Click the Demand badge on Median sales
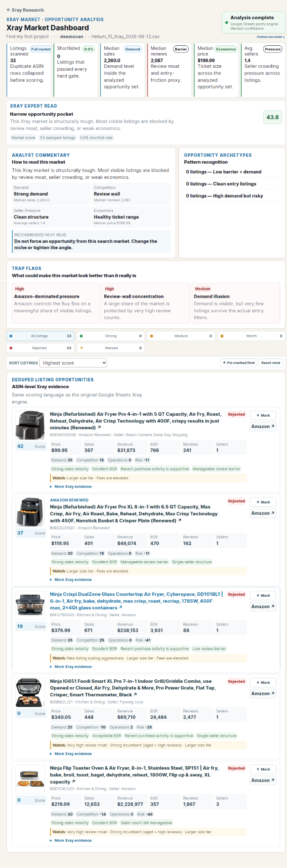The image size is (287, 868). pos(133,49)
